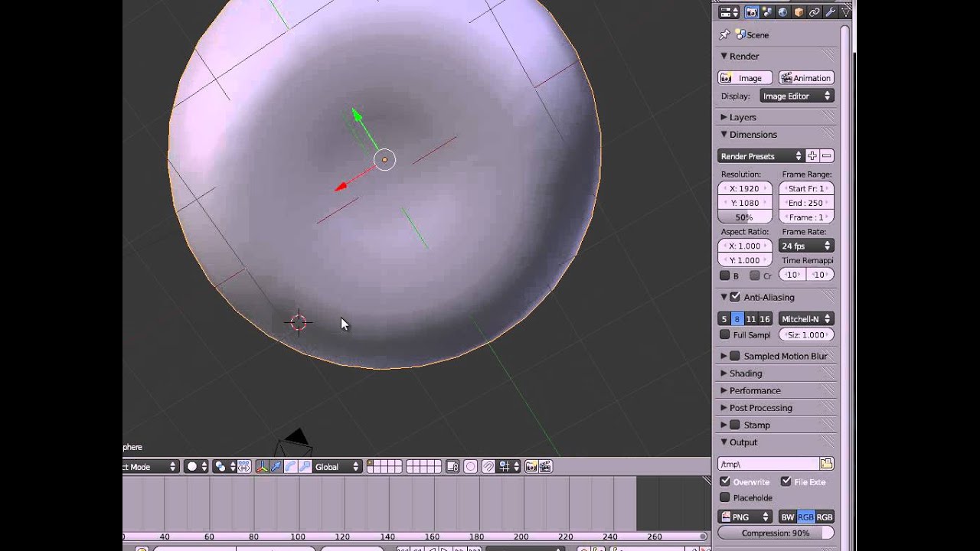
Task: Open the Render properties tab camera icon
Action: click(752, 12)
